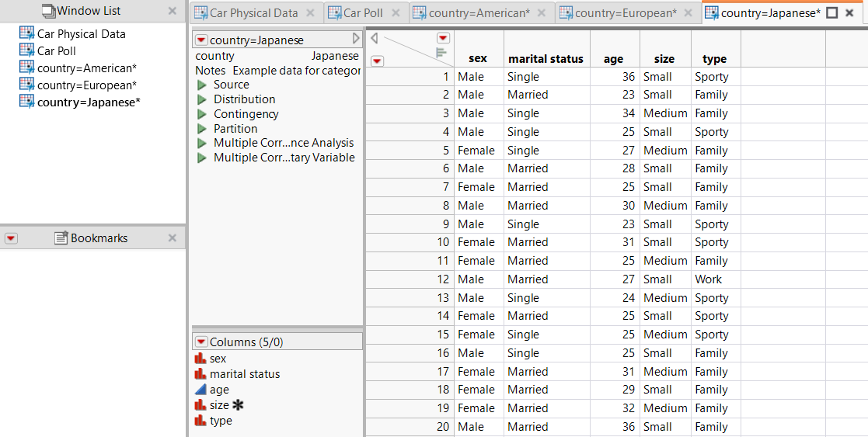868x437 pixels.
Task: Click the Car Poll table icon in Window List
Action: point(26,51)
